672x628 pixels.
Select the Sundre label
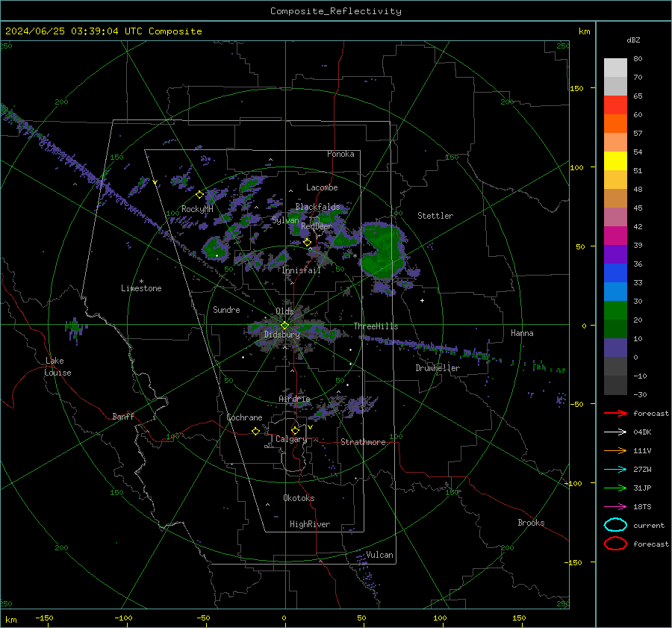coord(226,309)
